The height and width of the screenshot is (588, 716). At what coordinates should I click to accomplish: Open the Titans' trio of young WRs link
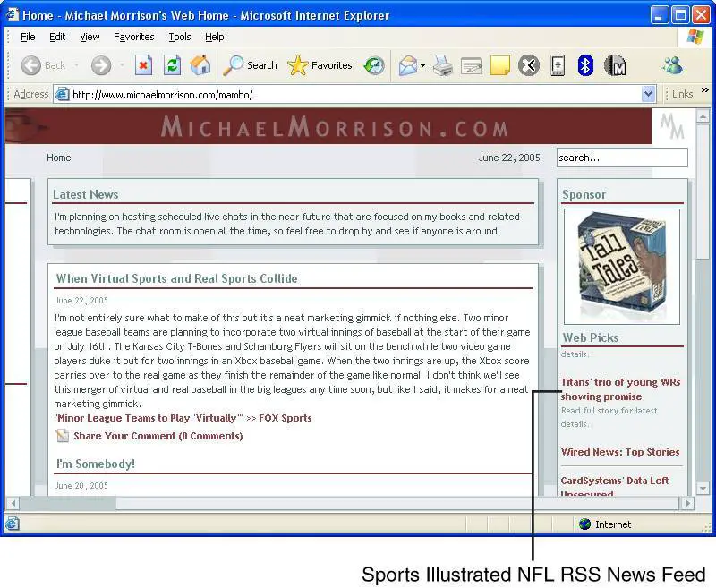(620, 389)
